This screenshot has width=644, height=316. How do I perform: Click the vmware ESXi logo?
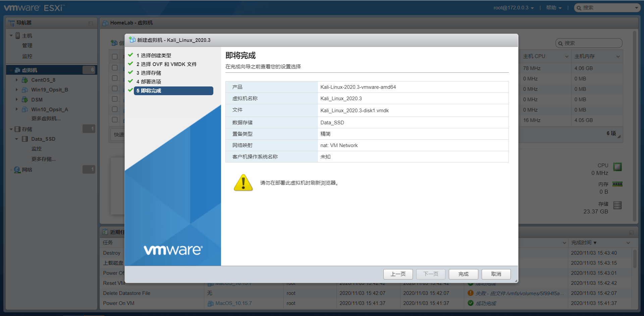coord(34,8)
